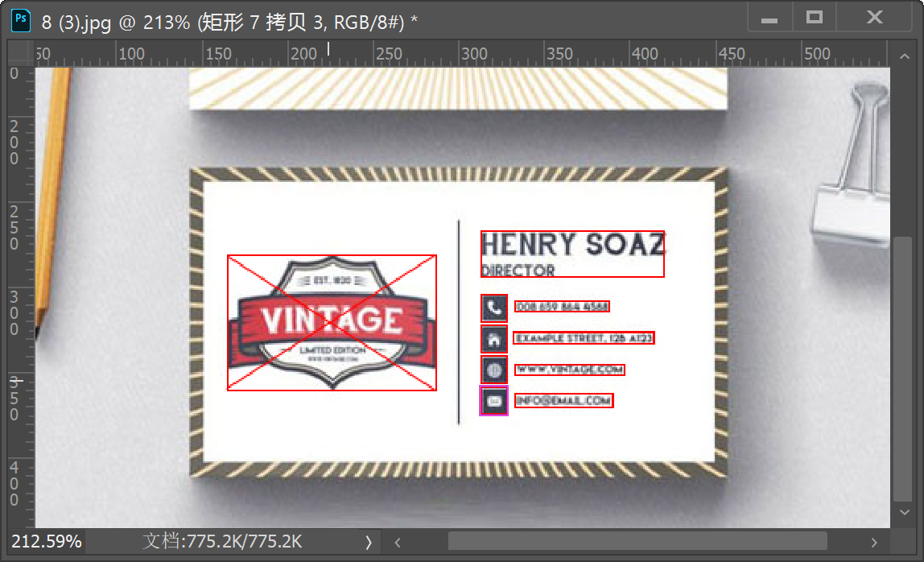The height and width of the screenshot is (562, 924).
Task: Click the Photoshop Ps icon in title bar
Action: pos(21,20)
